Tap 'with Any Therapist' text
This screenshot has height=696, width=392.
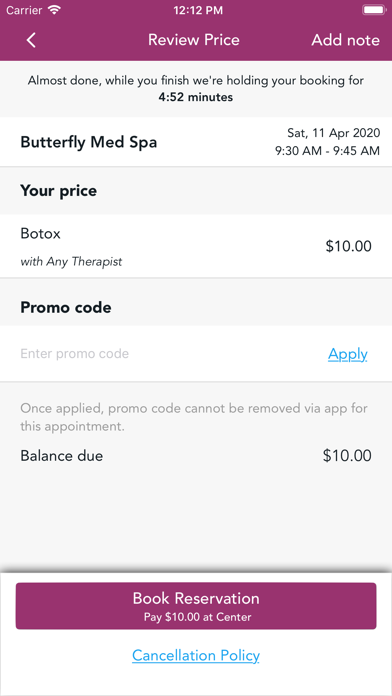pos(71,262)
